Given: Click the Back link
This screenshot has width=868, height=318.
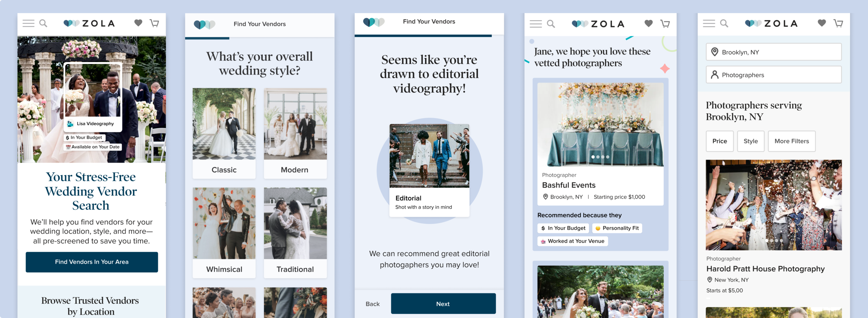Looking at the screenshot, I should tap(373, 304).
